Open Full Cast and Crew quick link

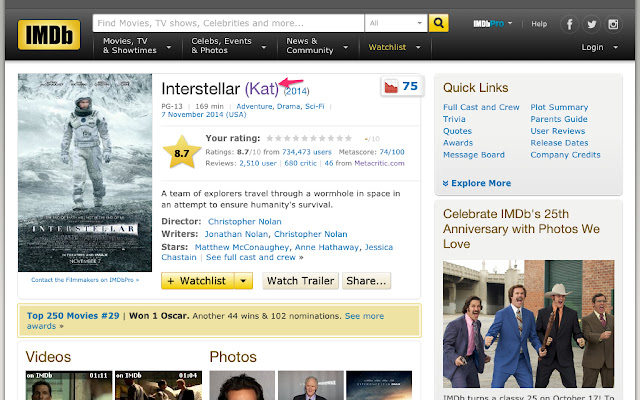(481, 107)
